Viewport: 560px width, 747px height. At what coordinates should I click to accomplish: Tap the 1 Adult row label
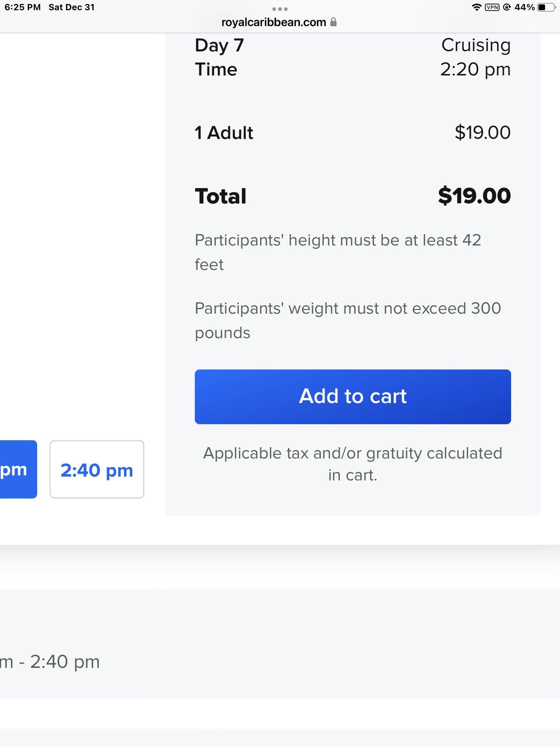224,133
